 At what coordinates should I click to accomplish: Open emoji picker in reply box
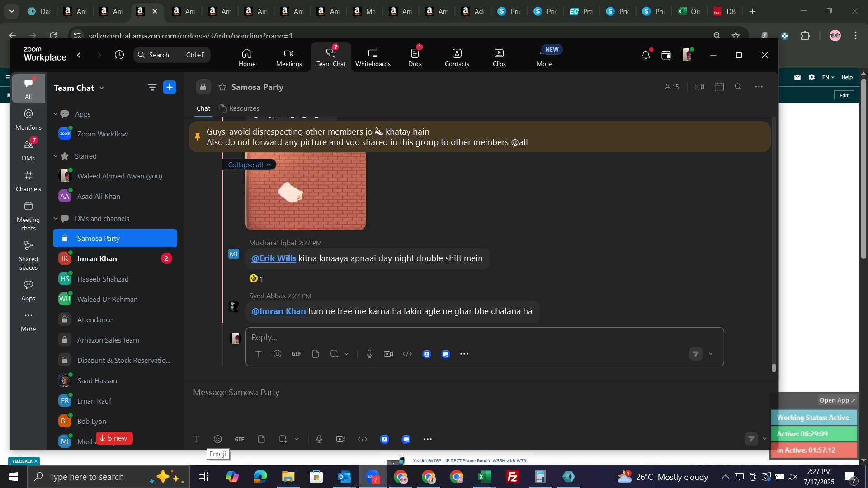click(278, 354)
